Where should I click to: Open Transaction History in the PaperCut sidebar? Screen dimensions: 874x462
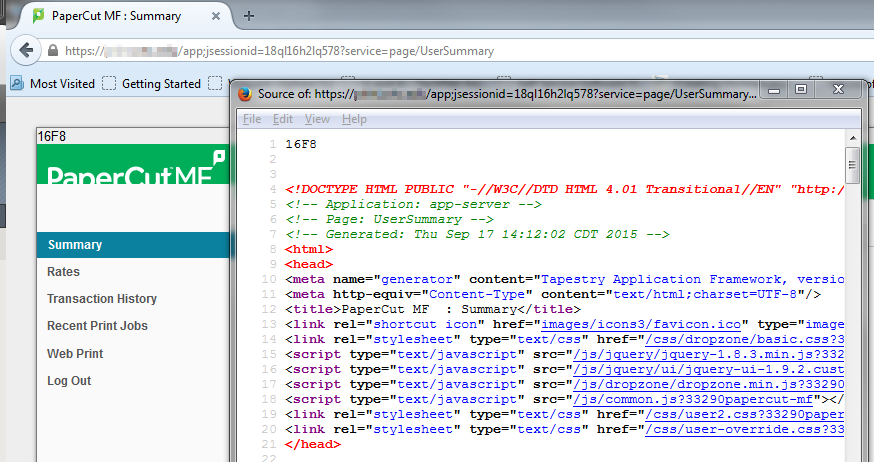pyautogui.click(x=101, y=299)
